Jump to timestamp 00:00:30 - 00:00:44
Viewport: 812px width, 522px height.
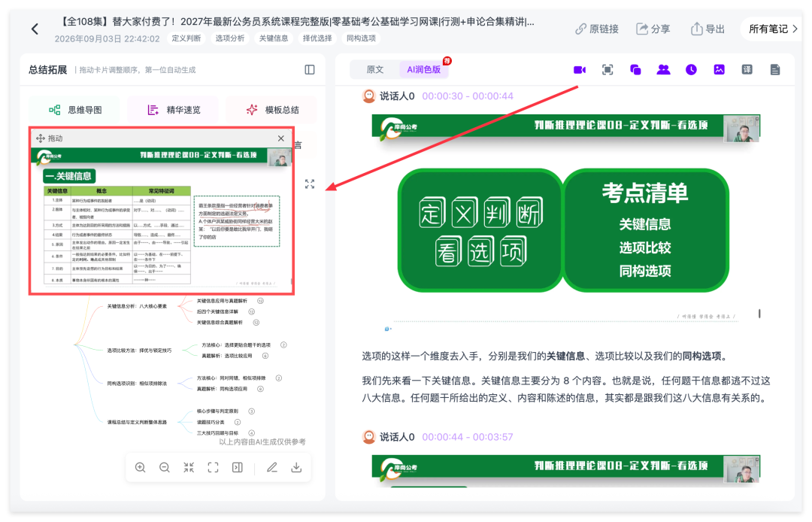coord(468,96)
